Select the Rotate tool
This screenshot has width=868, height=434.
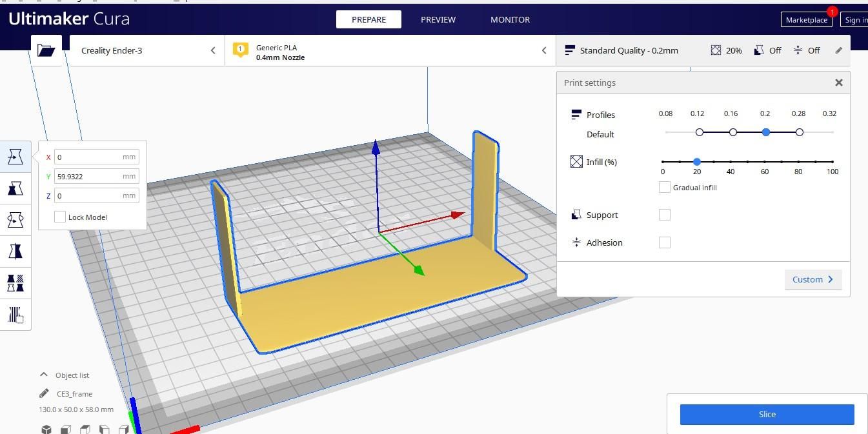tap(15, 220)
